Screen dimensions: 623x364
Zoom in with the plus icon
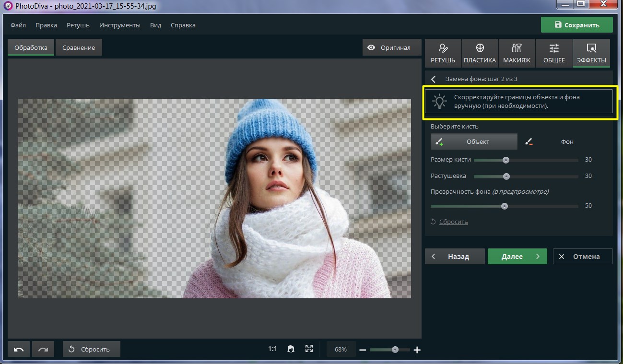point(417,350)
